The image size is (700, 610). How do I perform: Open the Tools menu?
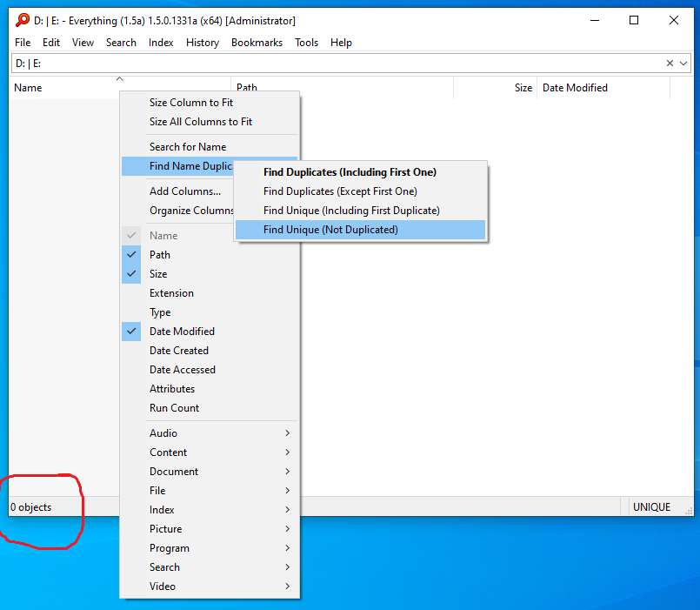pos(306,43)
